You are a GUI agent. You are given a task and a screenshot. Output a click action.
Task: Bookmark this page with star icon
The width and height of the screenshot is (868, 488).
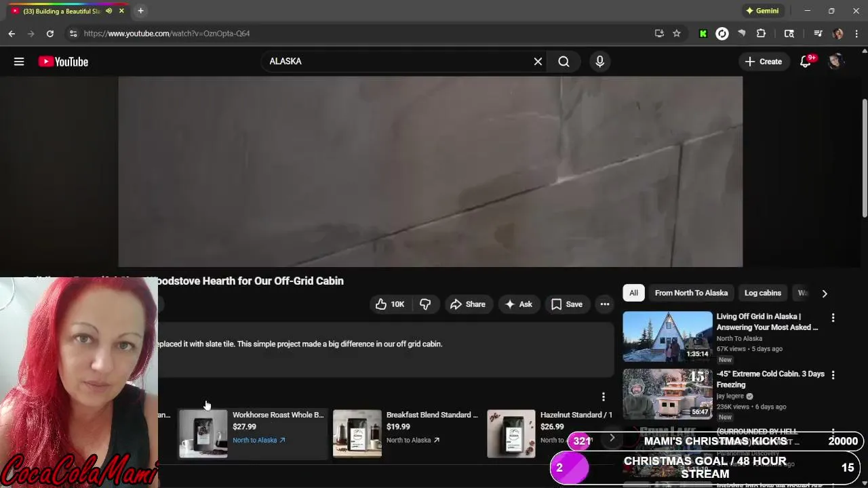click(677, 33)
